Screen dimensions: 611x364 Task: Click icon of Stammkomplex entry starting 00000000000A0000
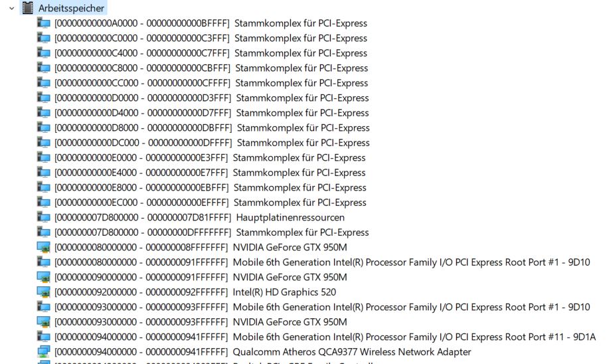(44, 23)
